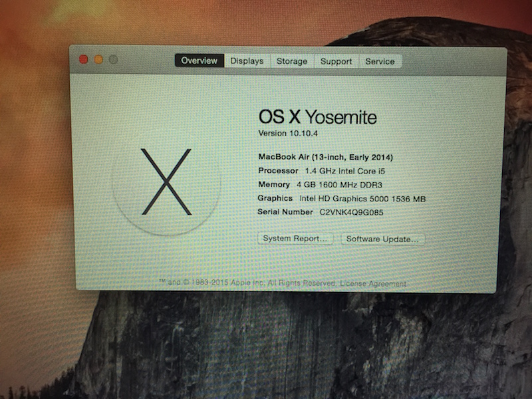Click the System Report button

tap(295, 239)
